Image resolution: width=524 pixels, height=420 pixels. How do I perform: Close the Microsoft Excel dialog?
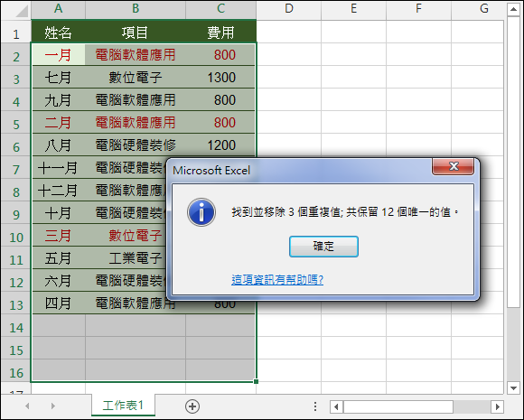pyautogui.click(x=453, y=166)
